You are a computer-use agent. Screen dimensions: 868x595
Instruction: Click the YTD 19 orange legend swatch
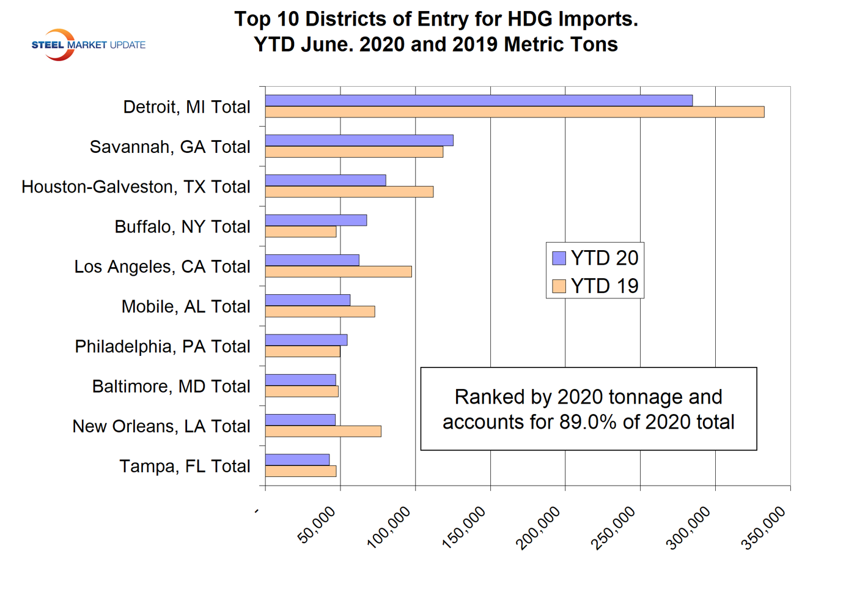coord(559,286)
